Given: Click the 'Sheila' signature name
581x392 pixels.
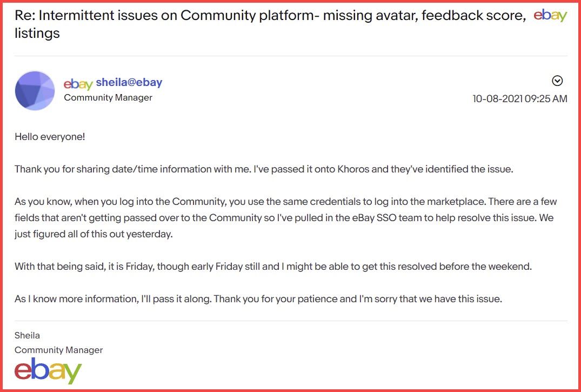Looking at the screenshot, I should [27, 336].
